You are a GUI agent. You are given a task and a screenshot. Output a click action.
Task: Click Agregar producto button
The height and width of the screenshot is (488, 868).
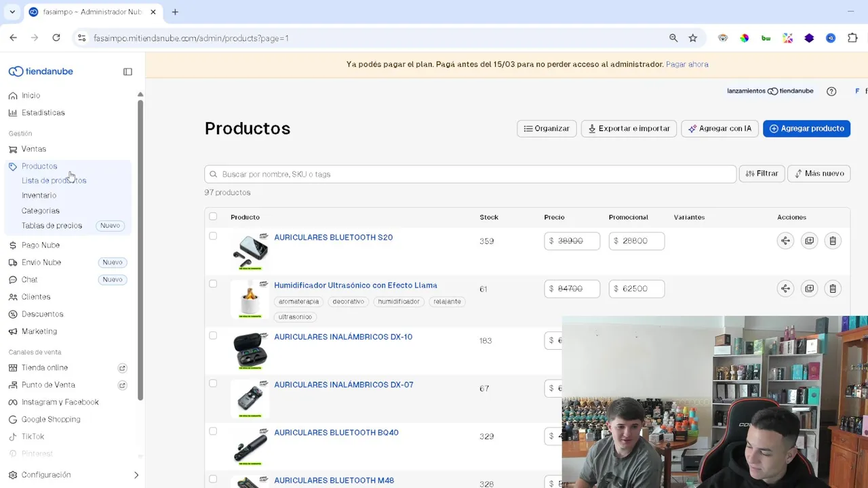806,129
